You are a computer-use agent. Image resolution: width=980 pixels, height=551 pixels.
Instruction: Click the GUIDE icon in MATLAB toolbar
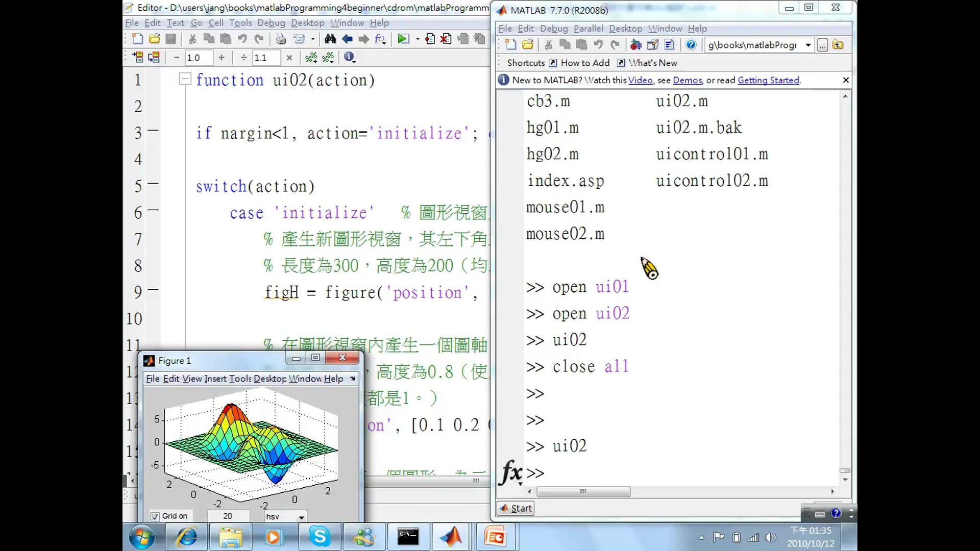(652, 45)
